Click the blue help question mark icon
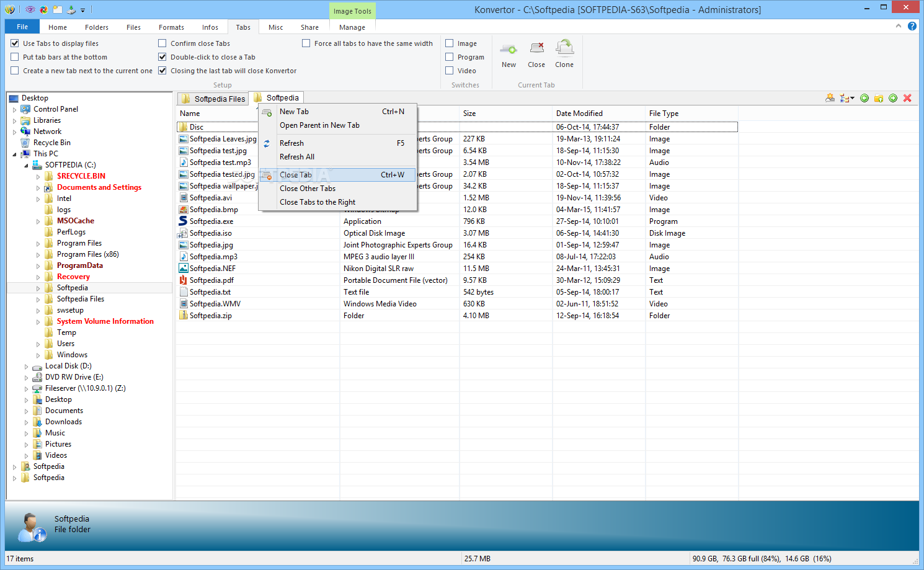Screen dimensions: 924x570 tap(912, 26)
